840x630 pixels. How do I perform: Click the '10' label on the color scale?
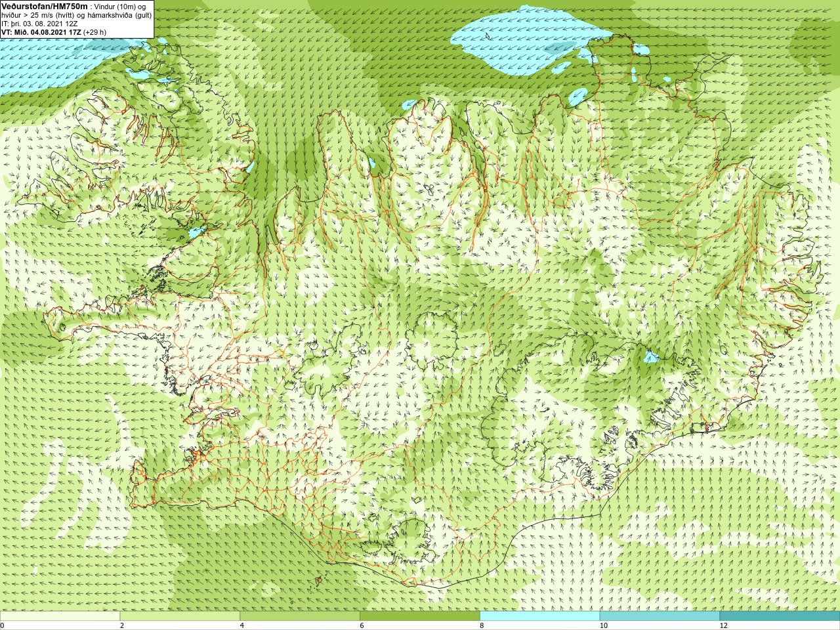pyautogui.click(x=604, y=625)
